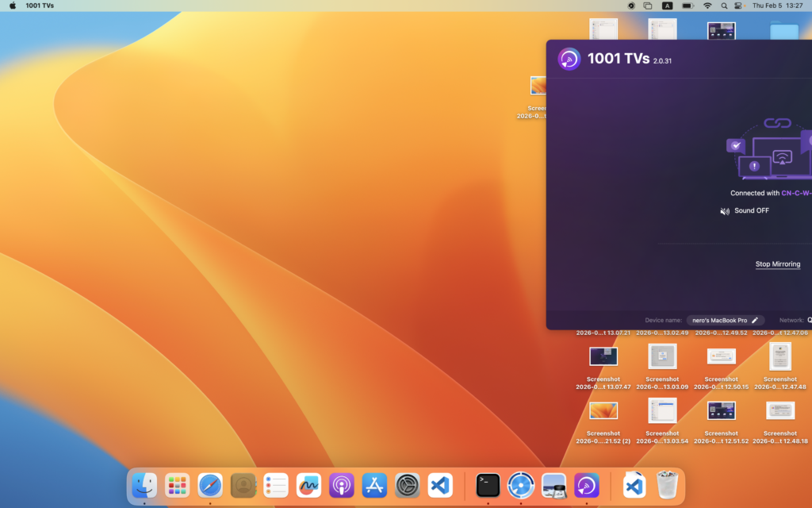Open Freeform from the Dock

click(308, 485)
